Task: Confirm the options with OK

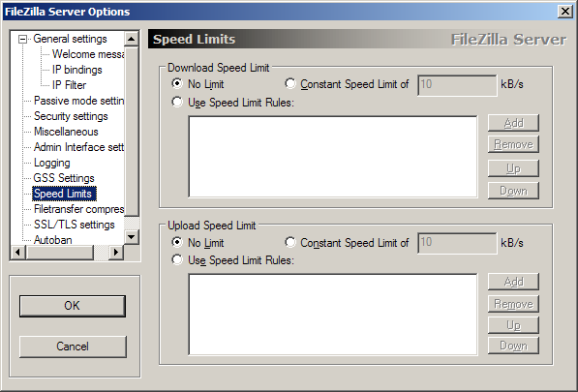Action: point(73,306)
